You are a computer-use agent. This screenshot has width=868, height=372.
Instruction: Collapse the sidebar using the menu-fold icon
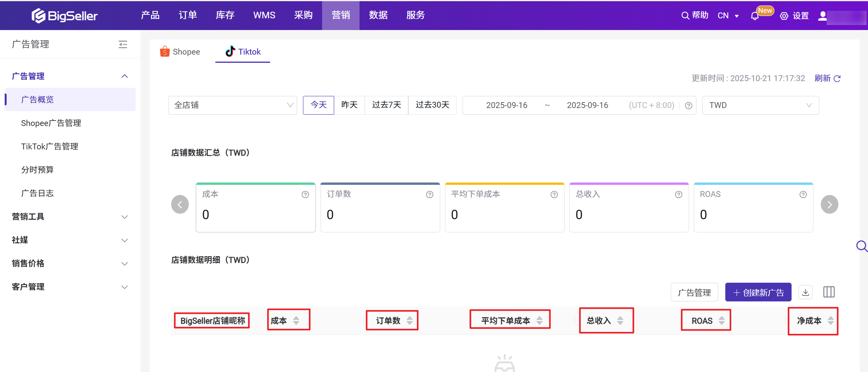coord(123,44)
